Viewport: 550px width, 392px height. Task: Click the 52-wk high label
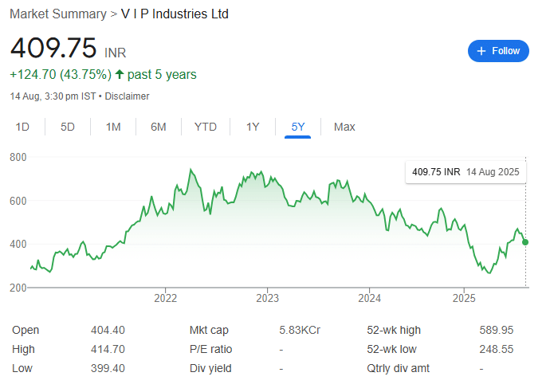[394, 331]
